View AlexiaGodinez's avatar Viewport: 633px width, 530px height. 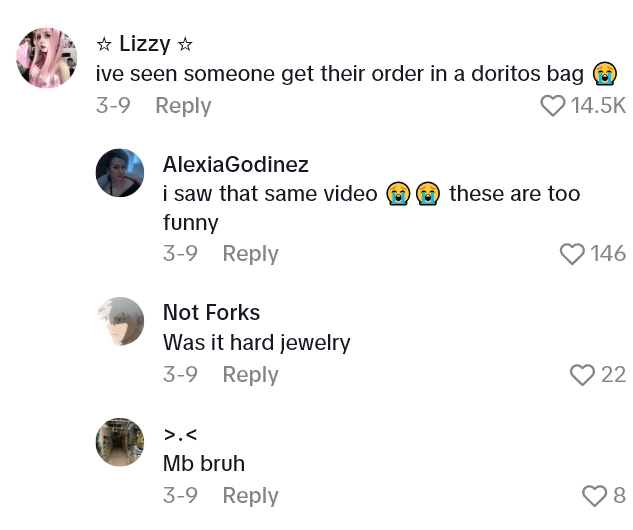[120, 173]
